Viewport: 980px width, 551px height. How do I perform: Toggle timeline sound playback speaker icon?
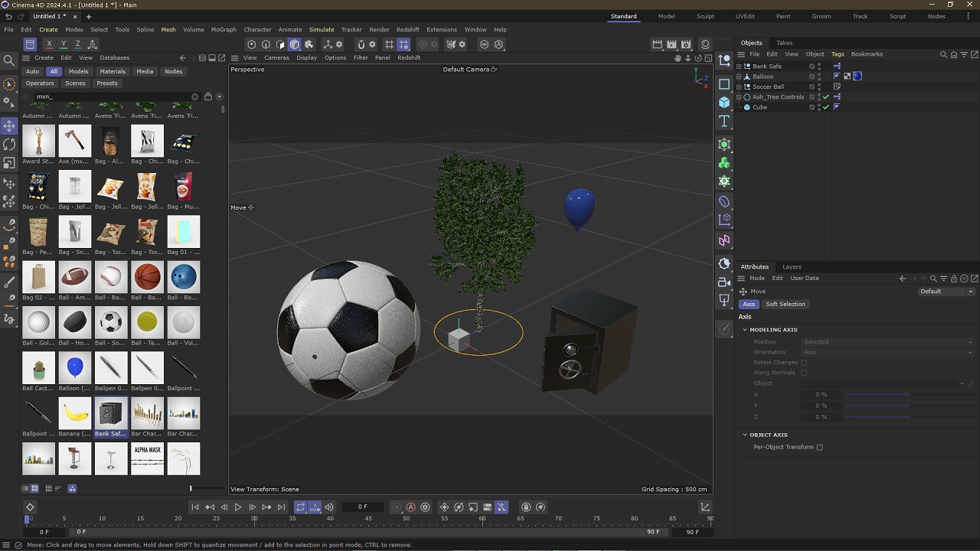click(x=329, y=507)
